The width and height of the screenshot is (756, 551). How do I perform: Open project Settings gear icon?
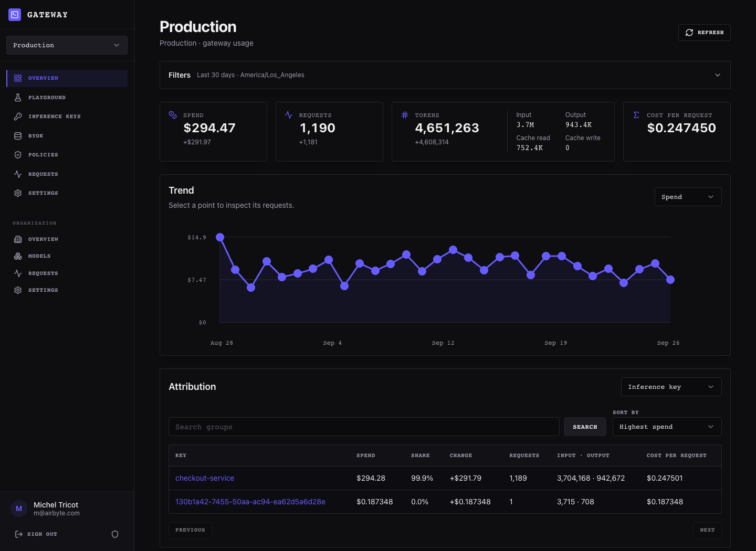tap(18, 193)
